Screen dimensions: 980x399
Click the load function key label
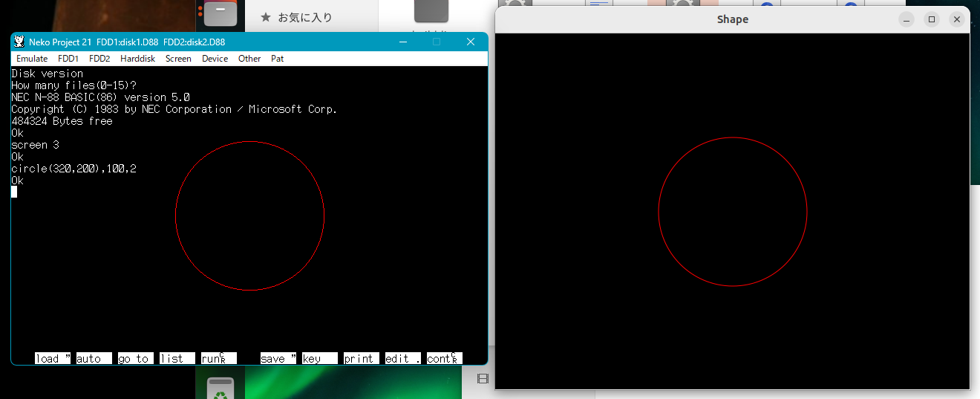pos(53,358)
